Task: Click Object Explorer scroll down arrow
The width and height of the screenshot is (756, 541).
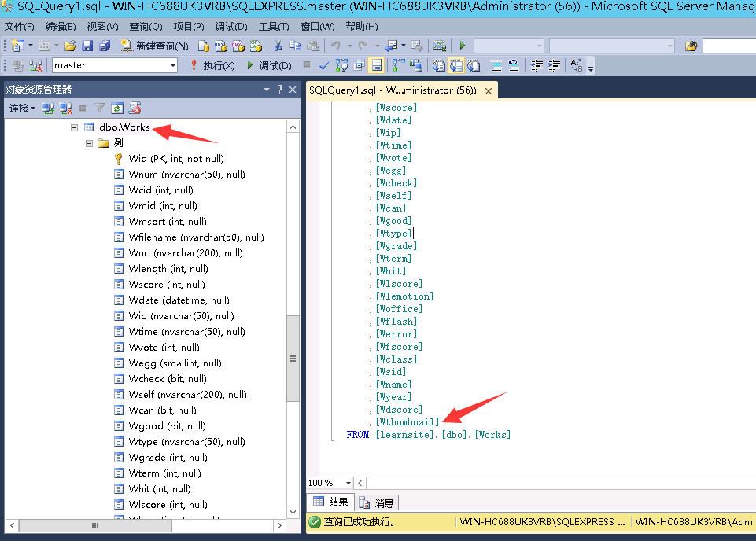Action: [293, 512]
